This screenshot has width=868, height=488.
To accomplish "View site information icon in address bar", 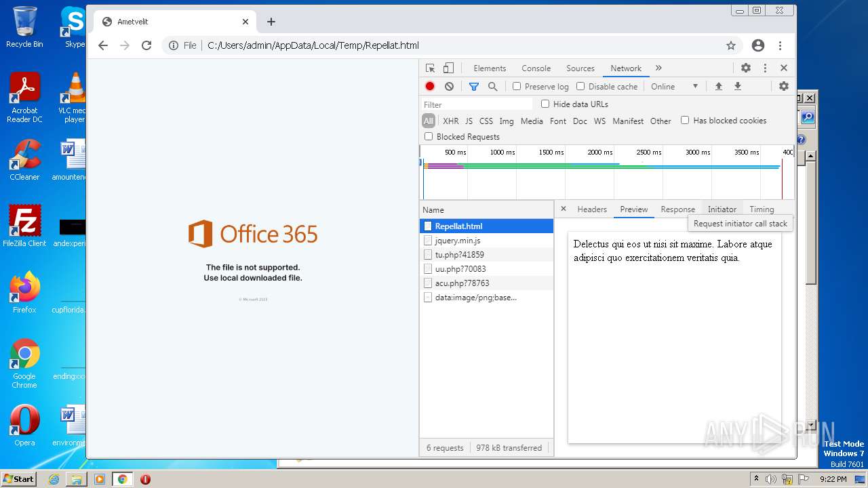I will [x=174, y=45].
